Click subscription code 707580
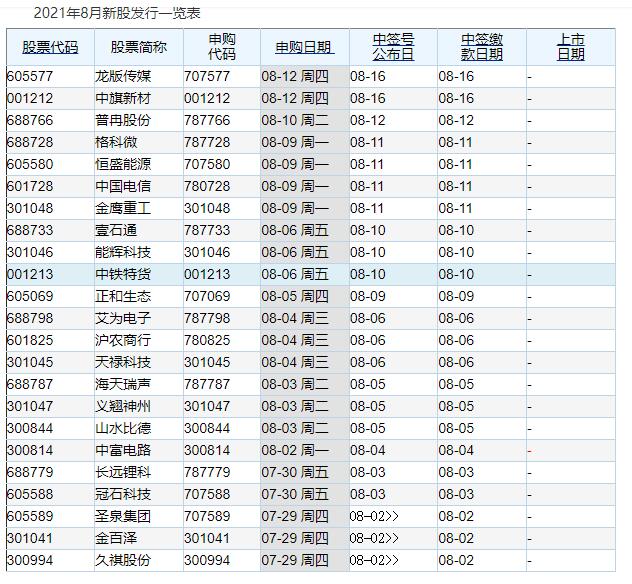 pos(207,164)
